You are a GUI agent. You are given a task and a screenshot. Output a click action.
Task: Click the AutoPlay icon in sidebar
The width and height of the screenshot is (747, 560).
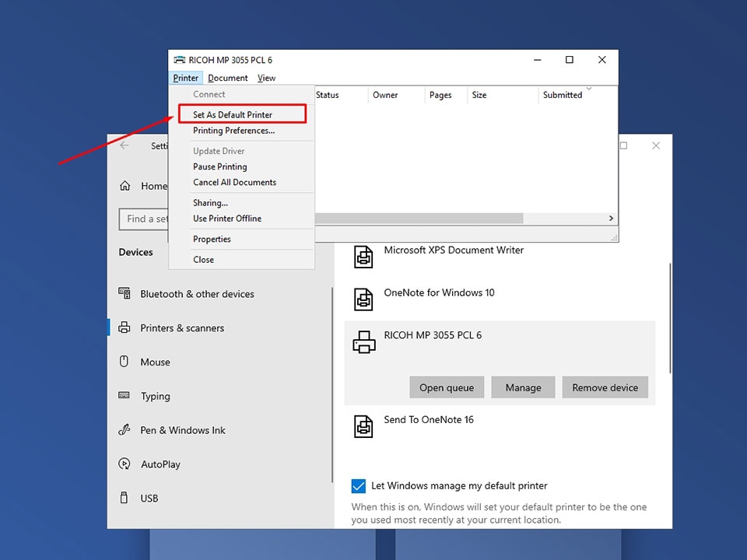[x=124, y=464]
